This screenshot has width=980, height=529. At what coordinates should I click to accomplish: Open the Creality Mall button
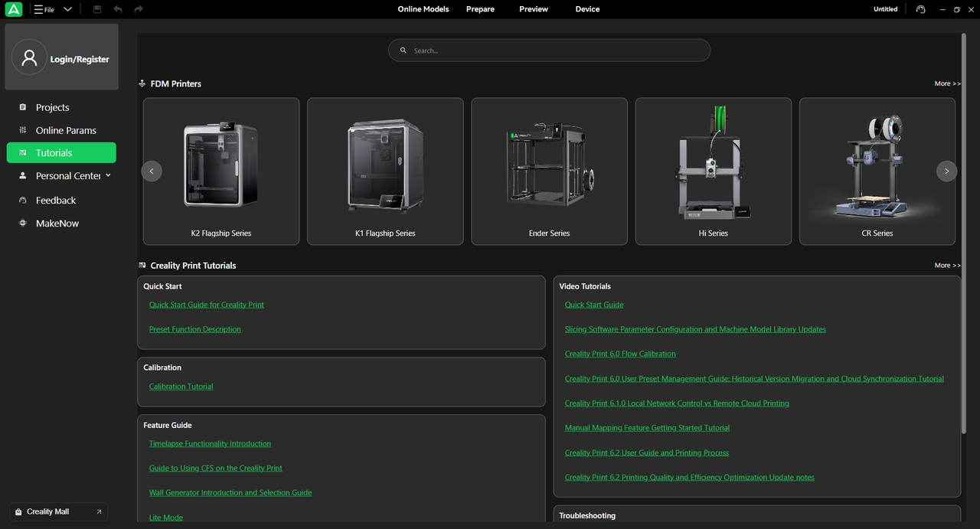pyautogui.click(x=58, y=511)
